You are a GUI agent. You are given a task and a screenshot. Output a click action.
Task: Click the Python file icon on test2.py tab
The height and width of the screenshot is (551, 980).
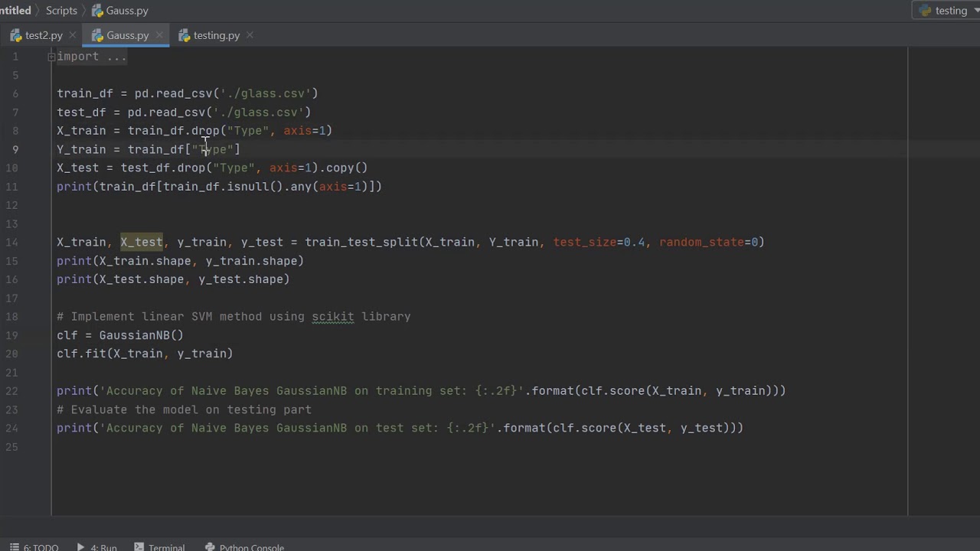point(16,35)
